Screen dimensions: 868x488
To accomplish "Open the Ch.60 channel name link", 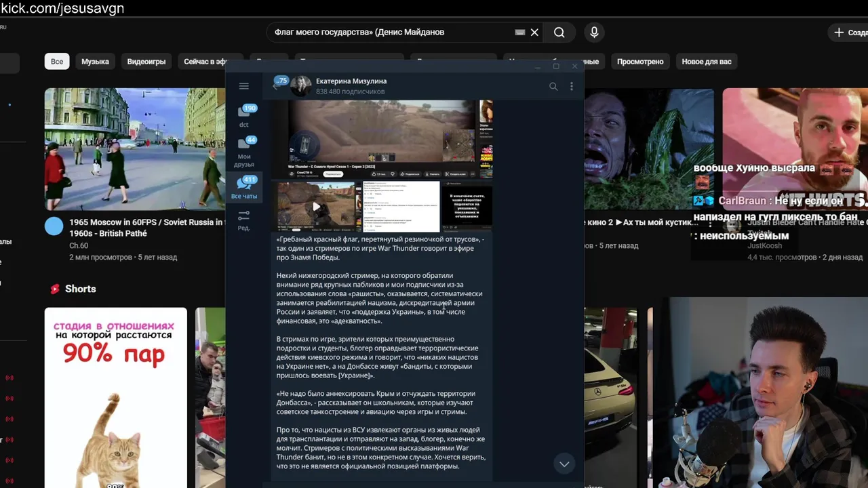I will [79, 246].
